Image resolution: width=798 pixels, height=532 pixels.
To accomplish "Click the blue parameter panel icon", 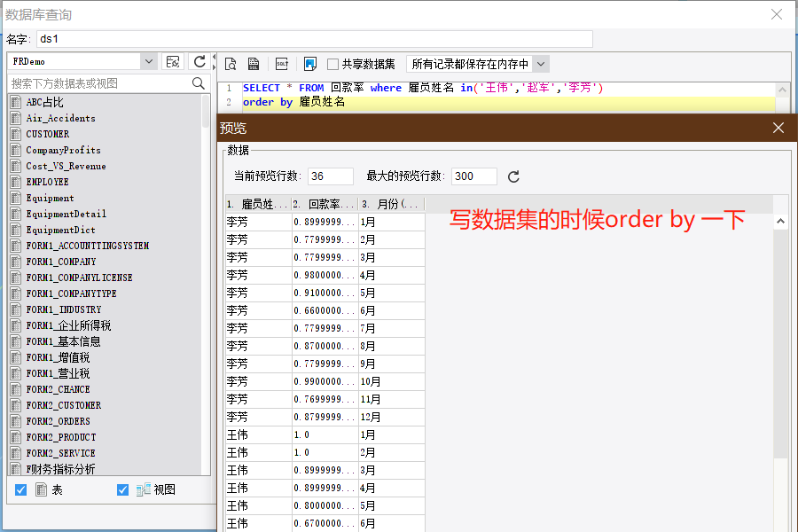I will click(x=309, y=64).
